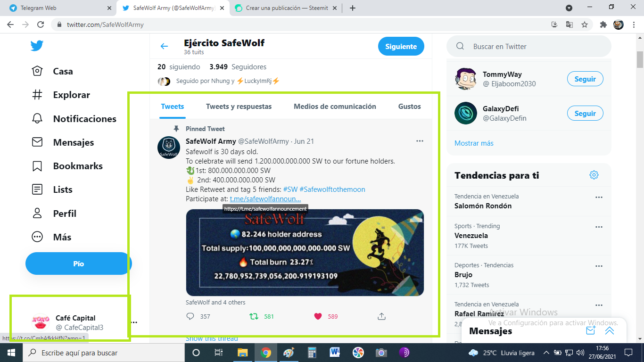
Task: Open File Explorer from the taskbar
Action: (x=243, y=353)
